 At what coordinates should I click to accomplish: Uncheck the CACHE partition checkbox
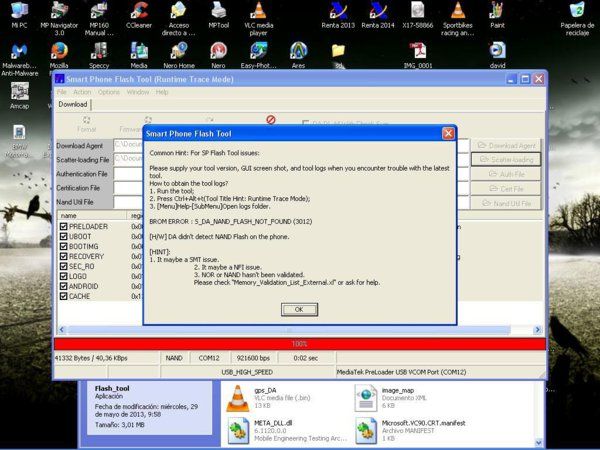click(x=64, y=296)
